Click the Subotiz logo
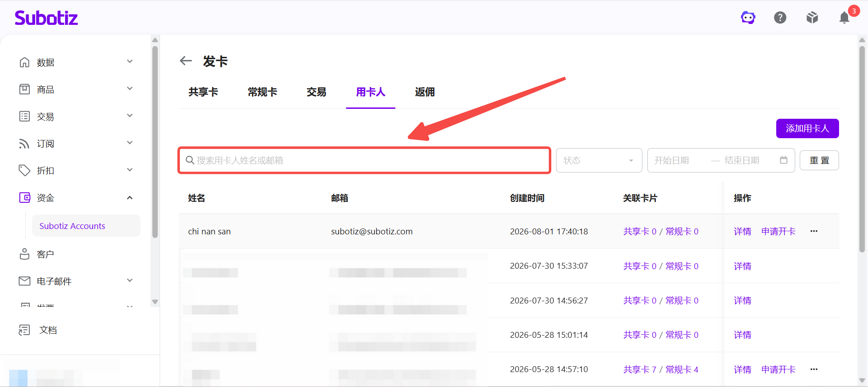 pyautogui.click(x=46, y=18)
